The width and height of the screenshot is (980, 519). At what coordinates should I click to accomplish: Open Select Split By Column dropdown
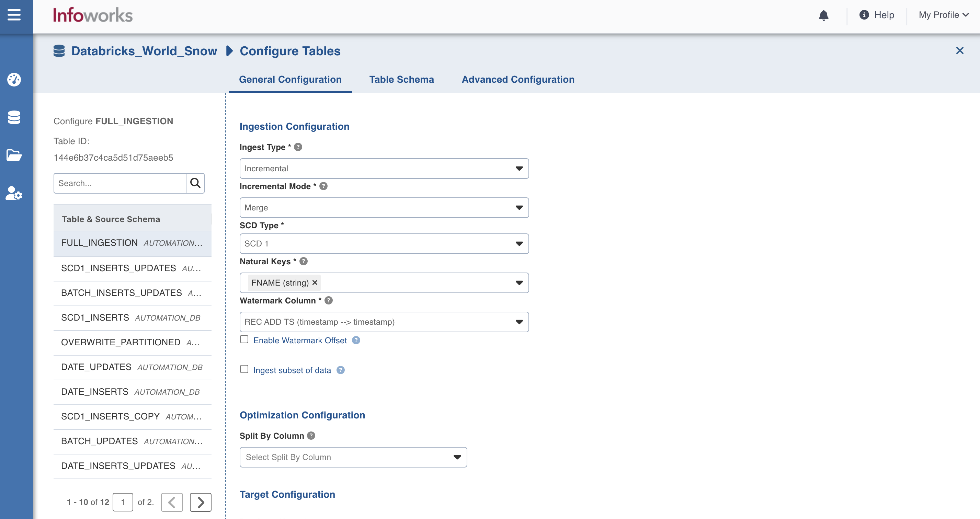353,458
